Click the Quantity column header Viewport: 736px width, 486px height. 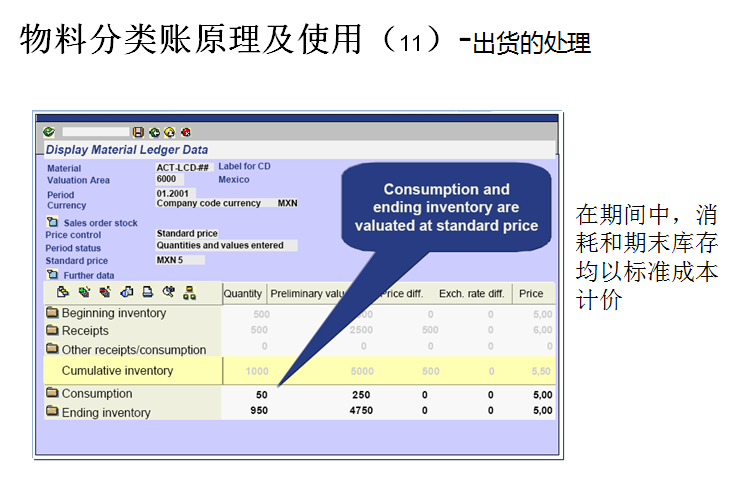click(243, 293)
